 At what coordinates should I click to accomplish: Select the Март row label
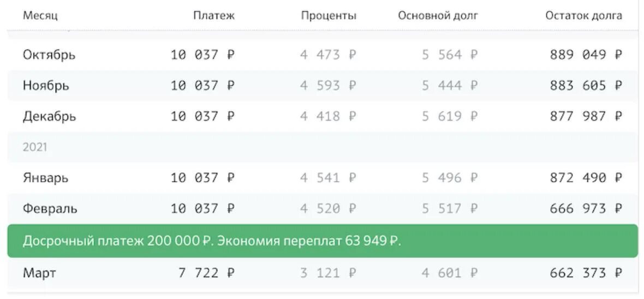point(39,273)
